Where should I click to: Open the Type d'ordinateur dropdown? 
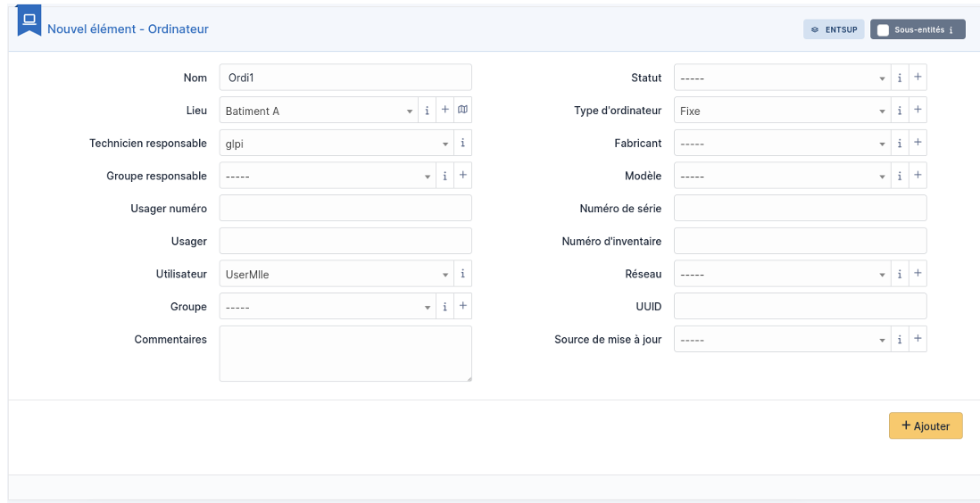point(781,111)
